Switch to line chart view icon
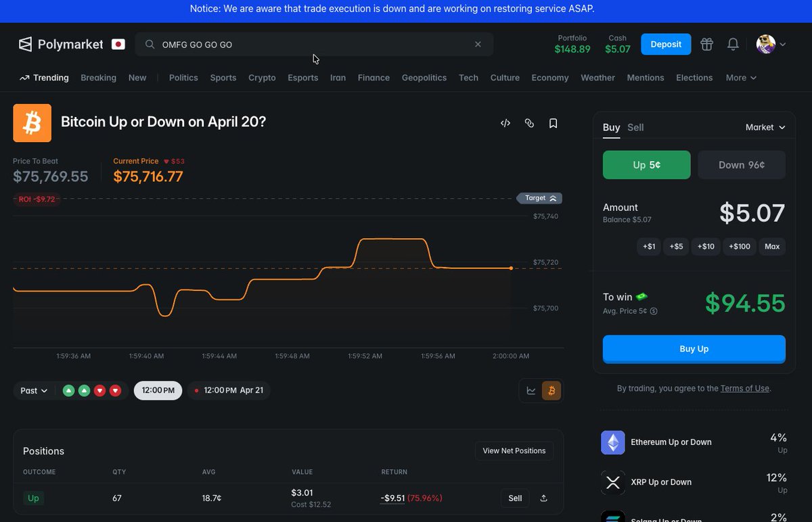 [x=531, y=391]
